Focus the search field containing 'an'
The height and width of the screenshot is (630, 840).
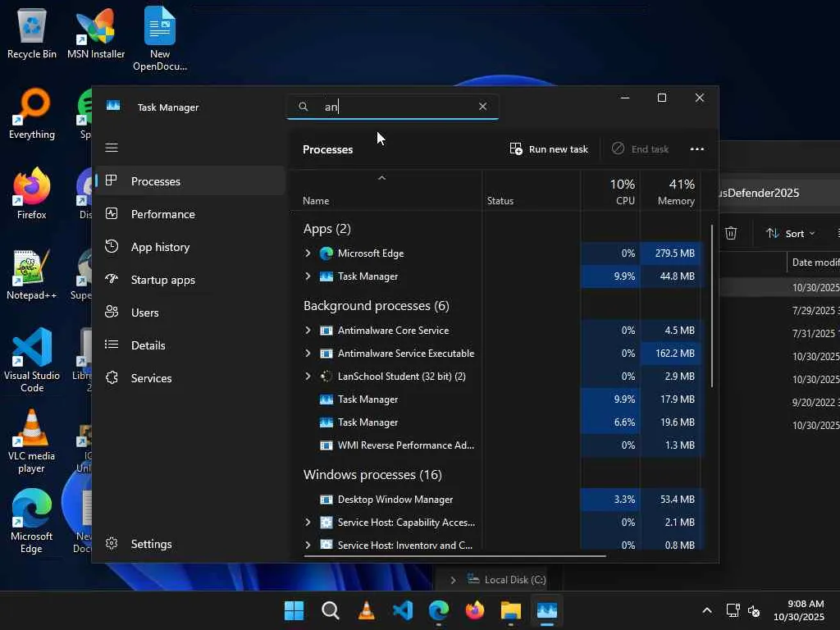393,107
